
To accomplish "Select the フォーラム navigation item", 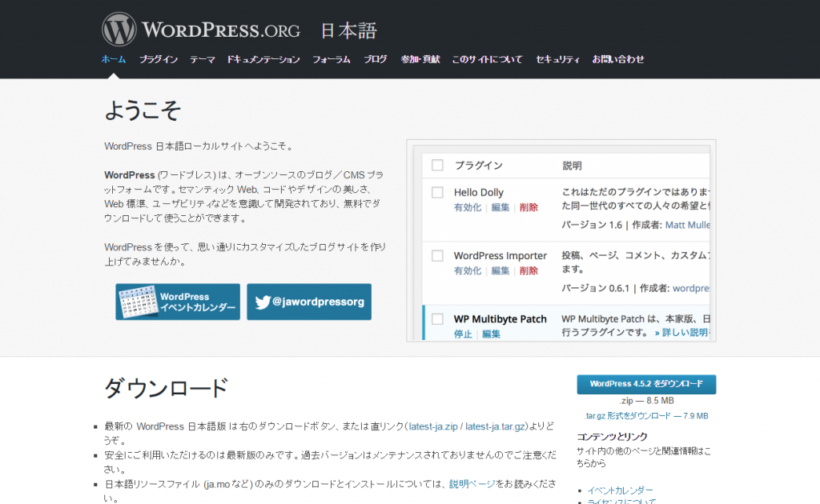I will (x=331, y=59).
